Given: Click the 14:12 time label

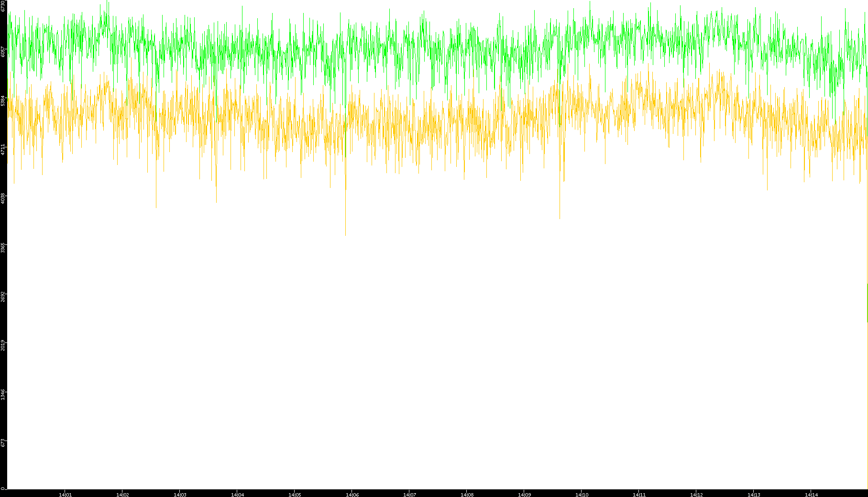Looking at the screenshot, I should pyautogui.click(x=696, y=495).
